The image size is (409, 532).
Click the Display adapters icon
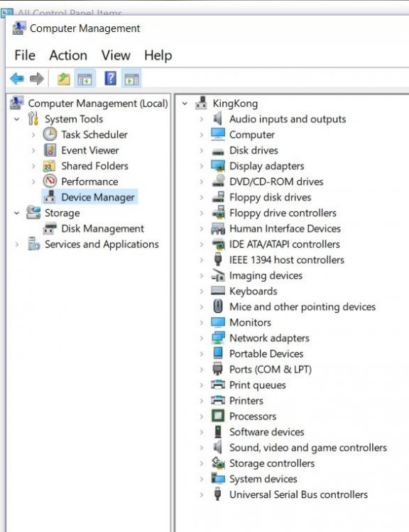(x=218, y=165)
